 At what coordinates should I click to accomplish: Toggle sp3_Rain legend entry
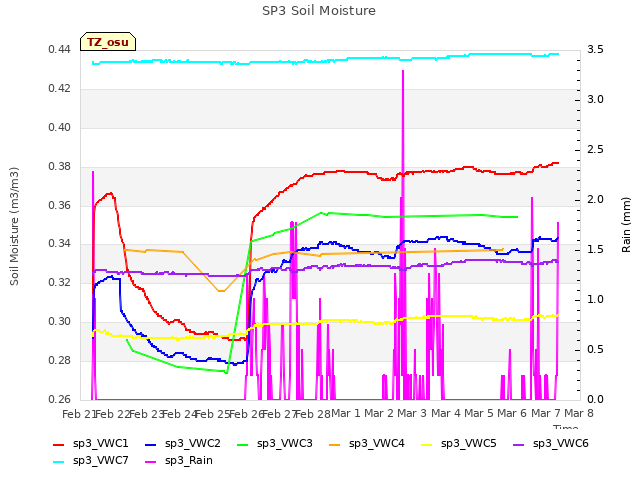(179, 461)
